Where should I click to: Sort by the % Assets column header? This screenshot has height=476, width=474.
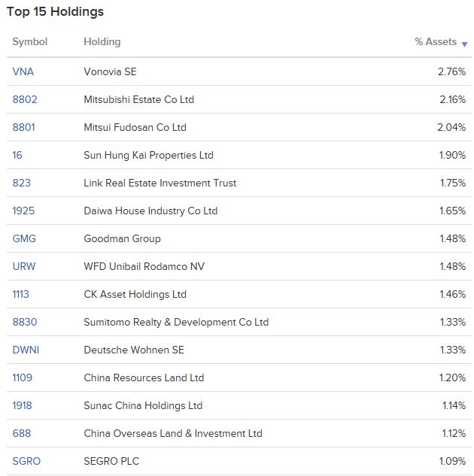[436, 41]
